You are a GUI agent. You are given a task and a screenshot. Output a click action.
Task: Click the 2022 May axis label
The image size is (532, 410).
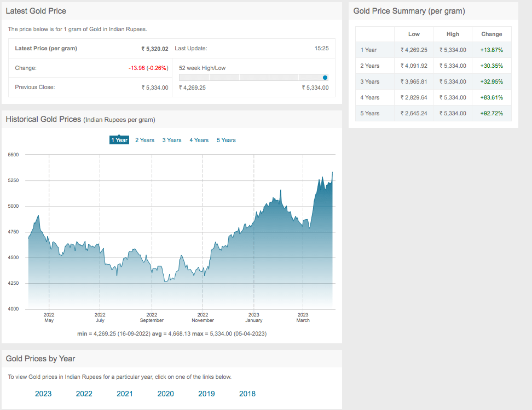click(49, 318)
